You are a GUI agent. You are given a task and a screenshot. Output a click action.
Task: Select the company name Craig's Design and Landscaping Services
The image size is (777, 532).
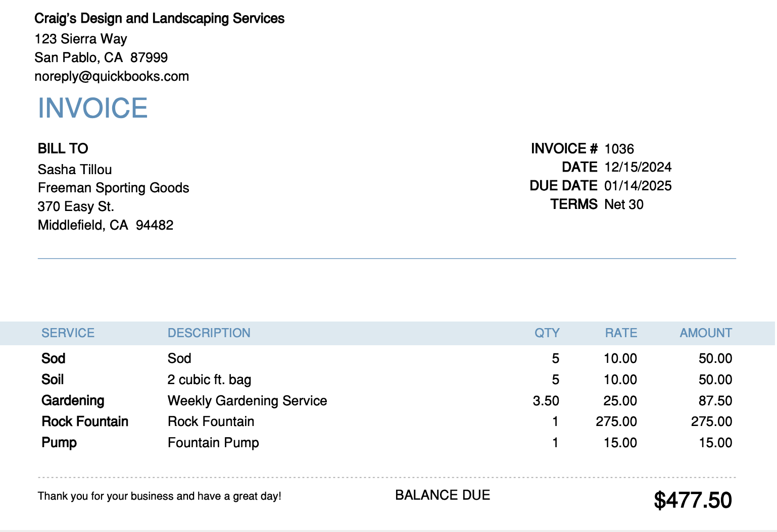[x=159, y=19]
